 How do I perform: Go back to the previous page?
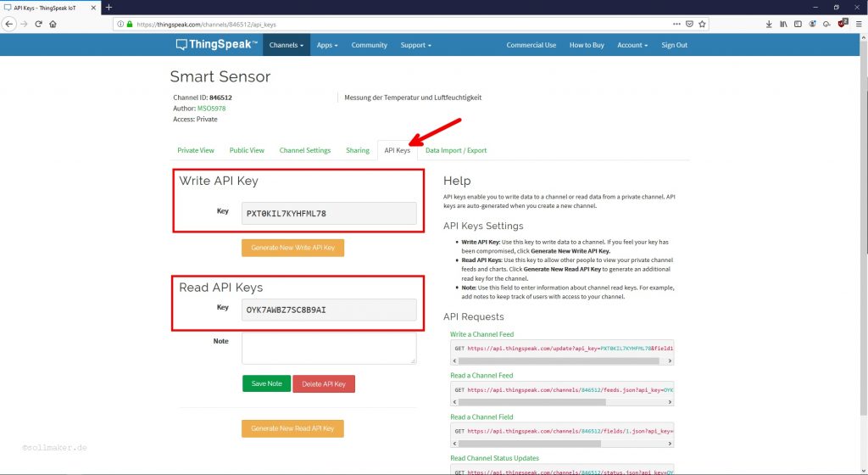coord(8,24)
